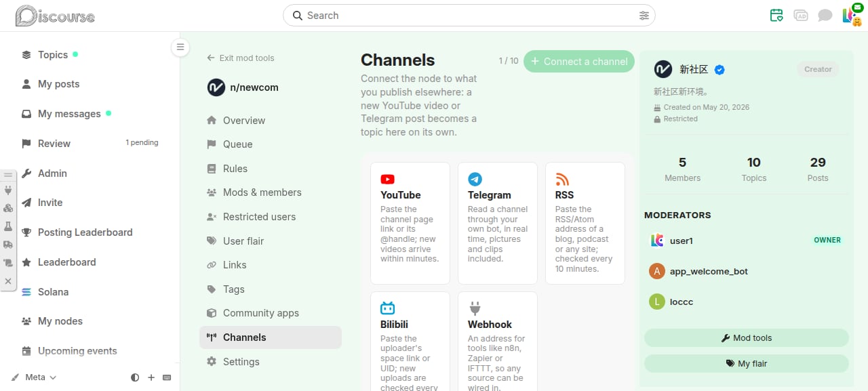Viewport: 868px width, 391px height.
Task: Click the stacked-windows icon in floating toolbar
Action: tap(8, 263)
